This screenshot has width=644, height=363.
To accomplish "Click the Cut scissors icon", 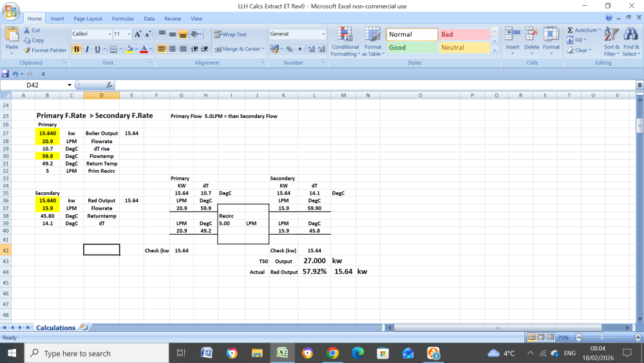I will click(27, 30).
